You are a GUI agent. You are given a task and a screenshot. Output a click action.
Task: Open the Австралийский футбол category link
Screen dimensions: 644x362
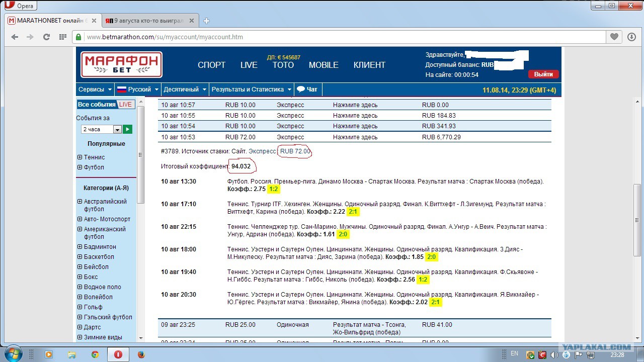[105, 205]
